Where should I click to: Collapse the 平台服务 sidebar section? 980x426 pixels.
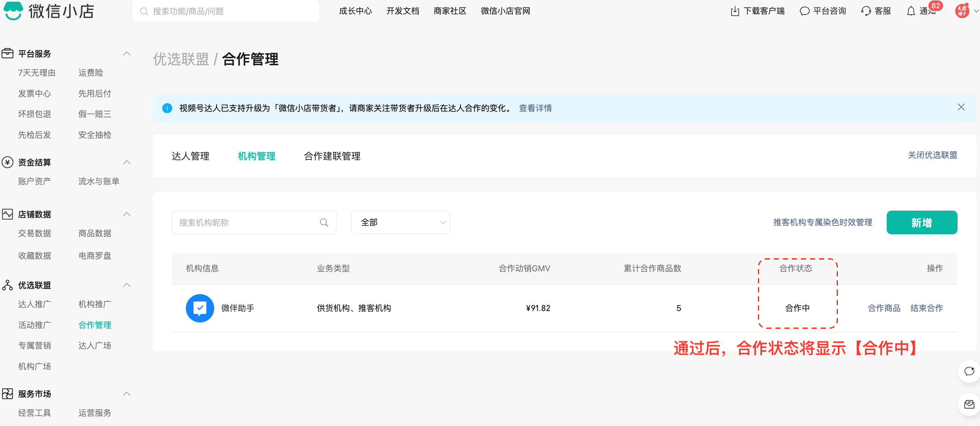pyautogui.click(x=126, y=54)
